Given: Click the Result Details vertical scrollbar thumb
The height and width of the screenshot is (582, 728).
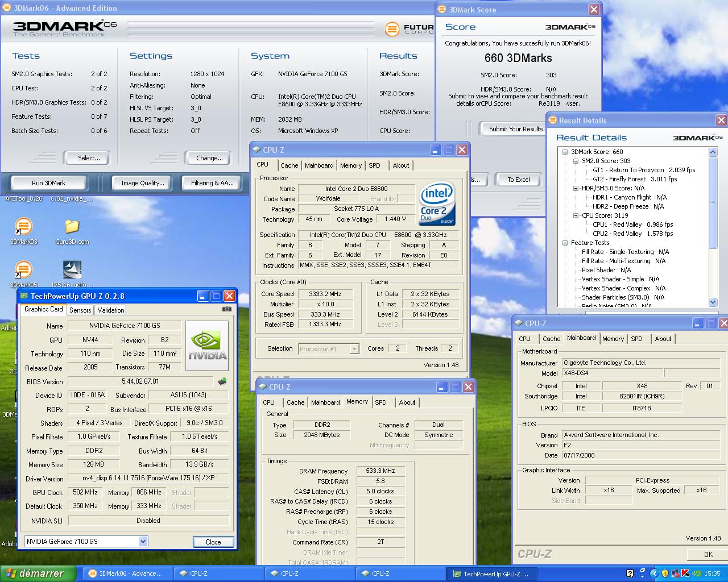Looking at the screenshot, I should pos(713,202).
